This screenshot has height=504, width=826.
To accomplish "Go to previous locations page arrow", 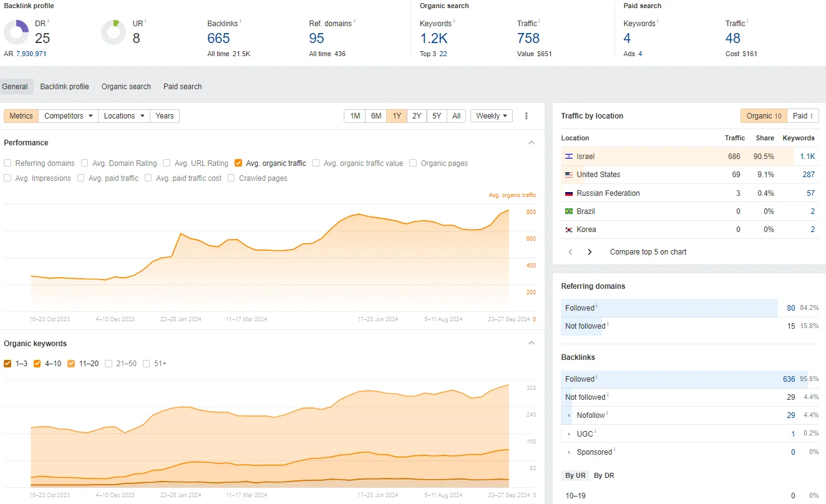I will pos(570,252).
